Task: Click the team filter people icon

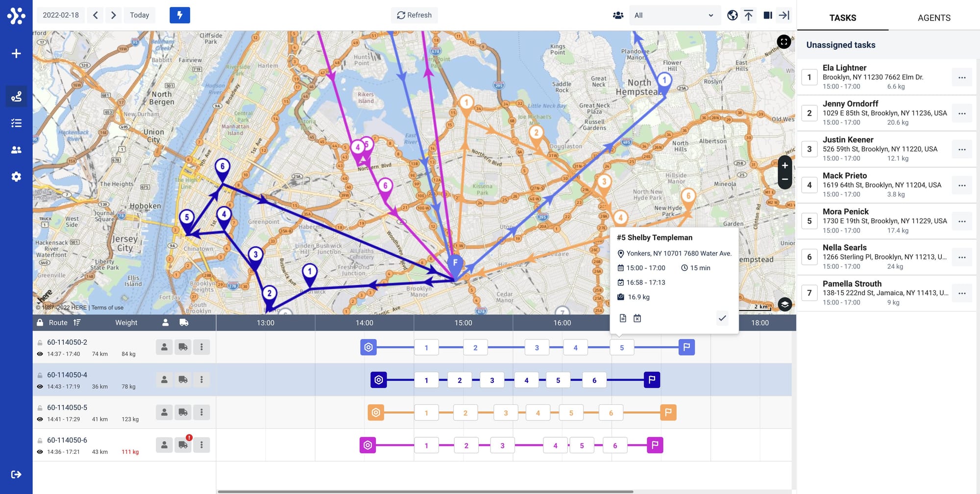Action: 618,15
